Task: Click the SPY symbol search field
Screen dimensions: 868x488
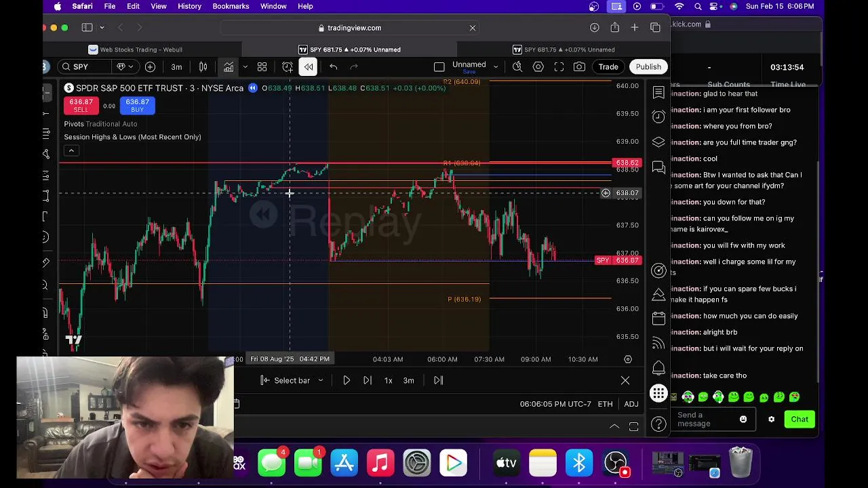Action: click(x=85, y=66)
